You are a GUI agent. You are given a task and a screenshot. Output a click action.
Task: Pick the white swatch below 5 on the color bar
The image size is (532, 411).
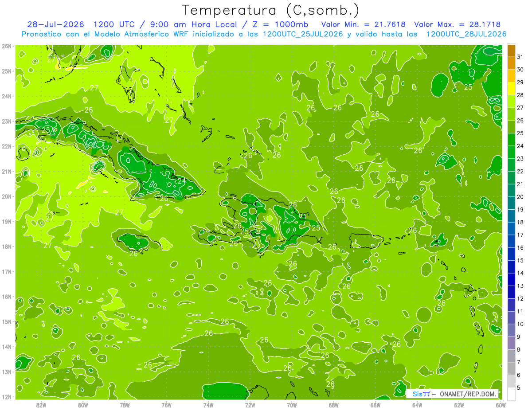point(511,394)
